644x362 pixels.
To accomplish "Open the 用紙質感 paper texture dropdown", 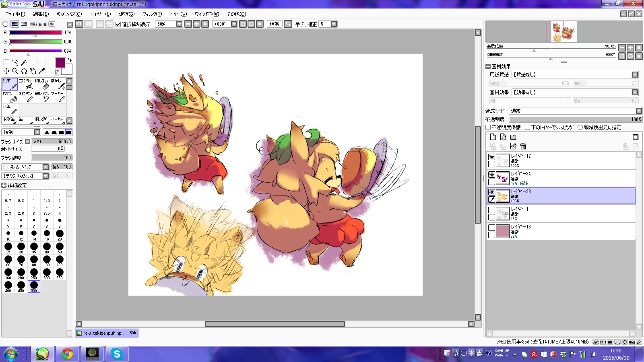I will [x=635, y=75].
